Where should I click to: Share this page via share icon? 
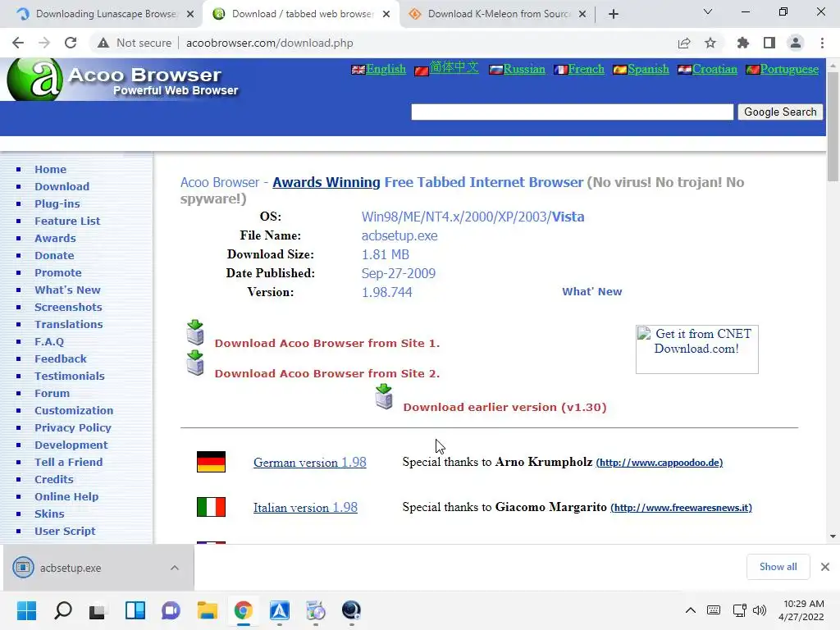(x=684, y=43)
